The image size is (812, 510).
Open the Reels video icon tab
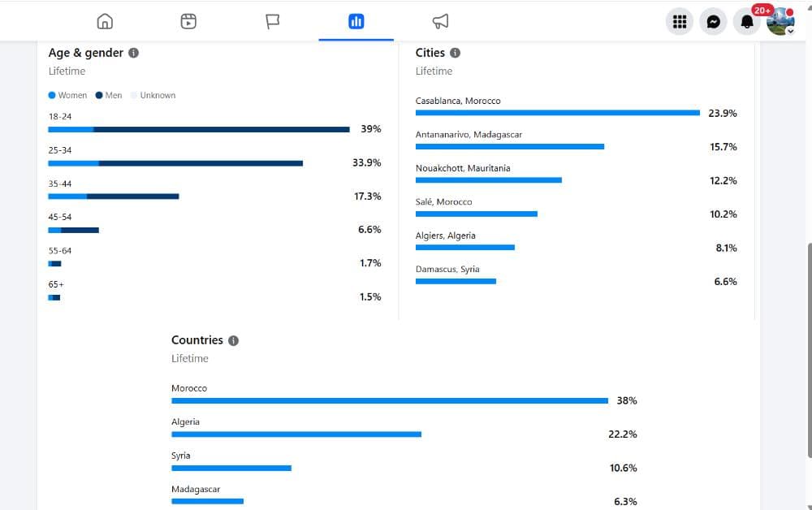click(188, 21)
